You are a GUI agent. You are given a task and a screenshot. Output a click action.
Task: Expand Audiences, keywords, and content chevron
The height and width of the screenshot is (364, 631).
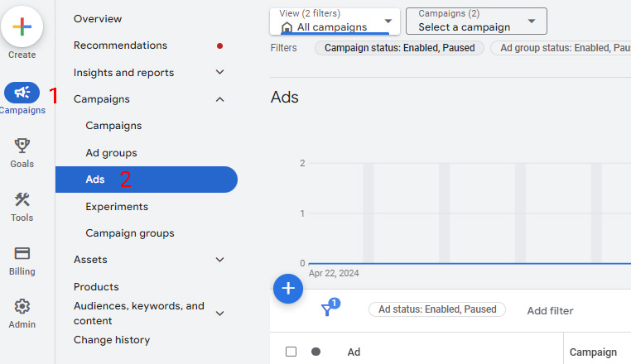point(219,313)
